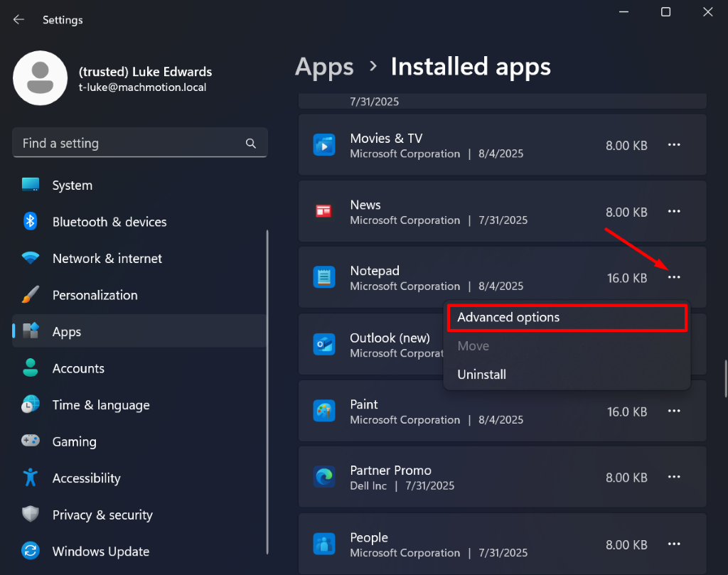Click the Find a setting search field
728x575 pixels.
click(x=140, y=142)
